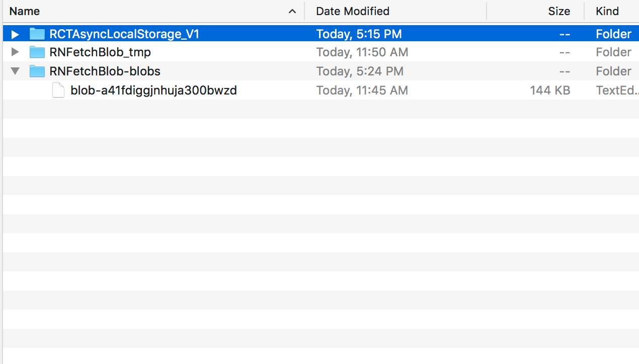The height and width of the screenshot is (364, 639).
Task: Sort the list by Kind column
Action: coord(607,11)
